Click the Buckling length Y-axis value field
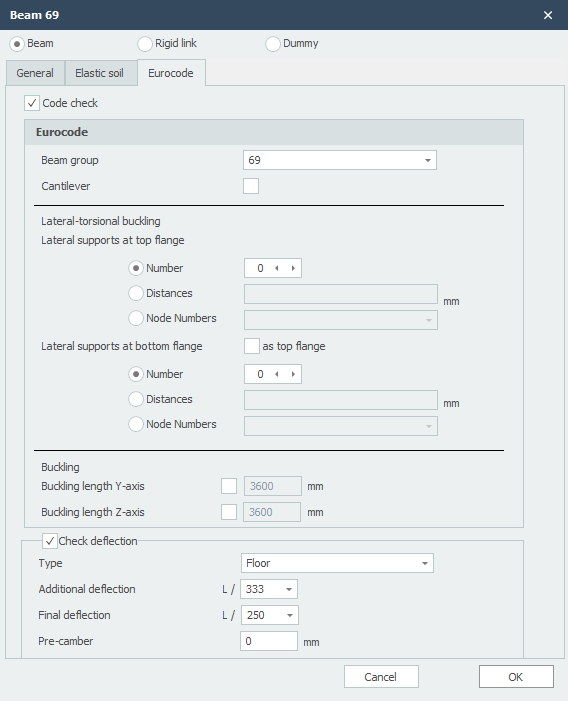This screenshot has width=568, height=701. (273, 486)
